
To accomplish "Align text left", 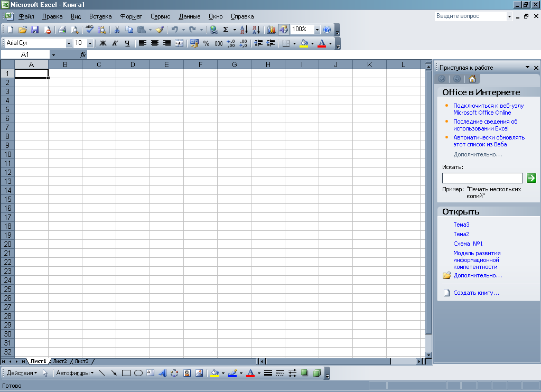I will coord(143,43).
